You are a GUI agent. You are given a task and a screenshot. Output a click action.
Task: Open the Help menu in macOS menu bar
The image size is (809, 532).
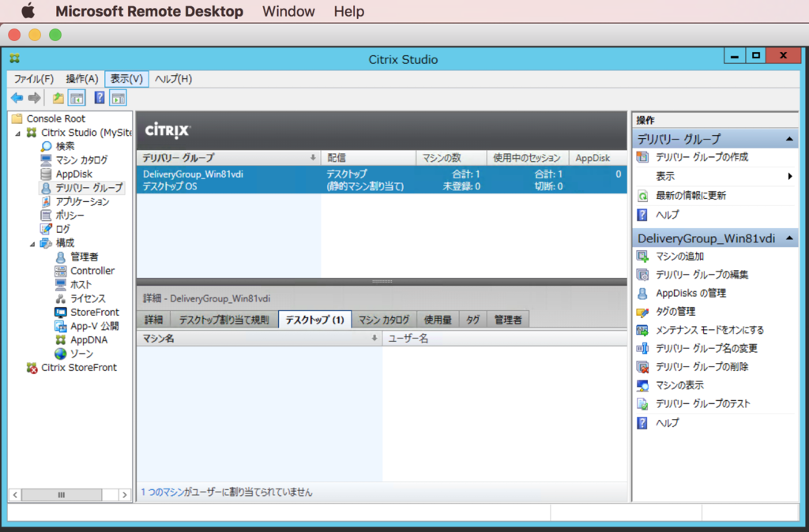(348, 11)
